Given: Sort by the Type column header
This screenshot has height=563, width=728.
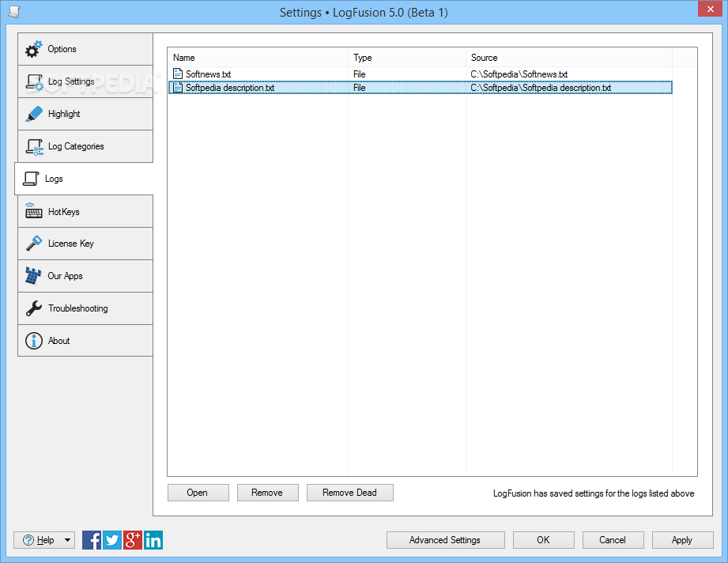Looking at the screenshot, I should point(407,58).
